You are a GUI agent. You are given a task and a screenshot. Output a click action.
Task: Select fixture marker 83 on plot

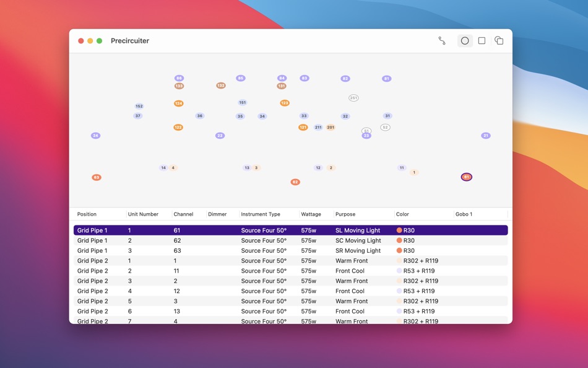304,78
